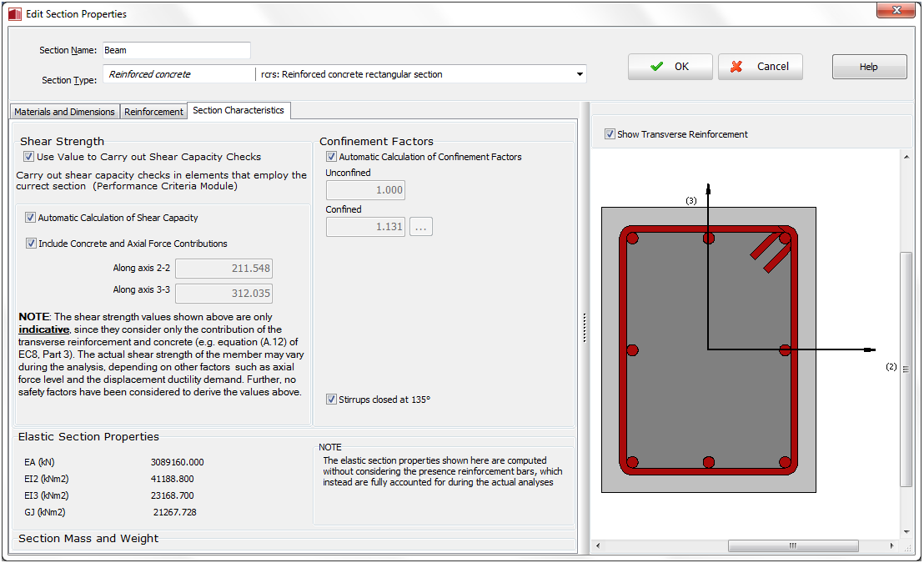Toggle Use Value to Carry out Shear Capacity Checks
The height and width of the screenshot is (563, 924).
click(x=28, y=157)
